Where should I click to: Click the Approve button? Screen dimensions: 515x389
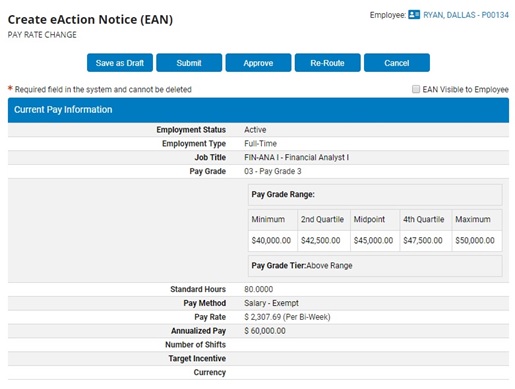(258, 63)
